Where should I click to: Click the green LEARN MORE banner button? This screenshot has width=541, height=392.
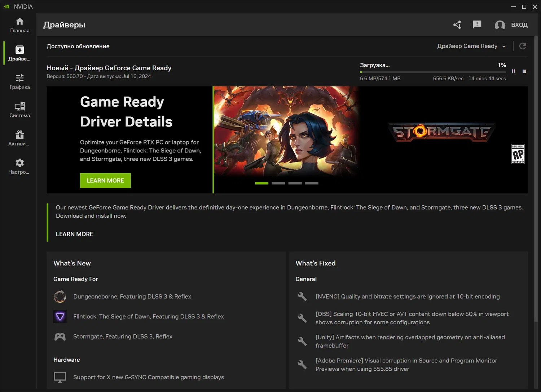[x=105, y=181]
